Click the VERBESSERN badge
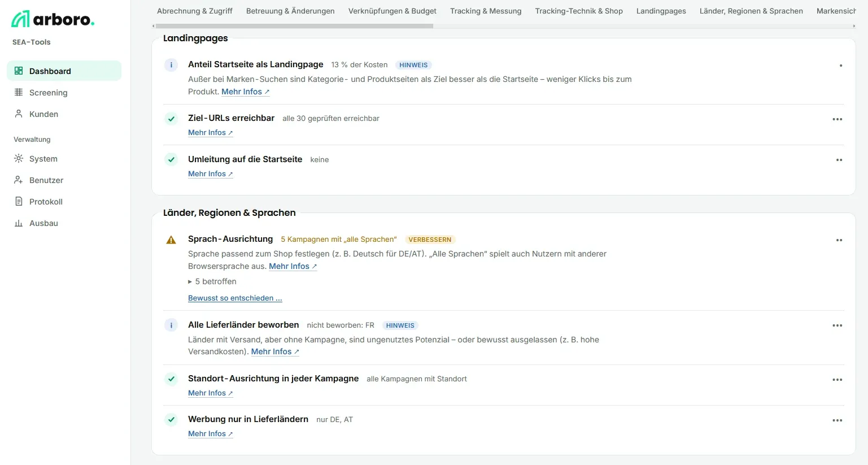 point(430,240)
